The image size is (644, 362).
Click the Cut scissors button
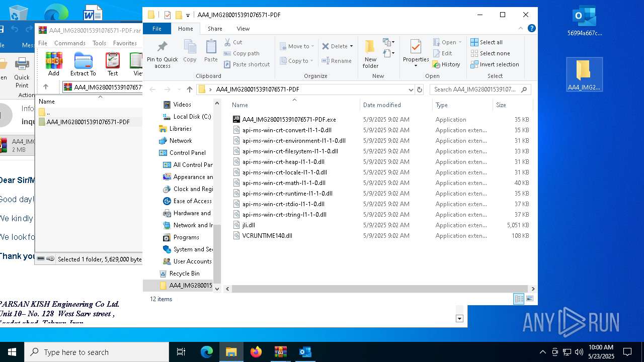[233, 42]
